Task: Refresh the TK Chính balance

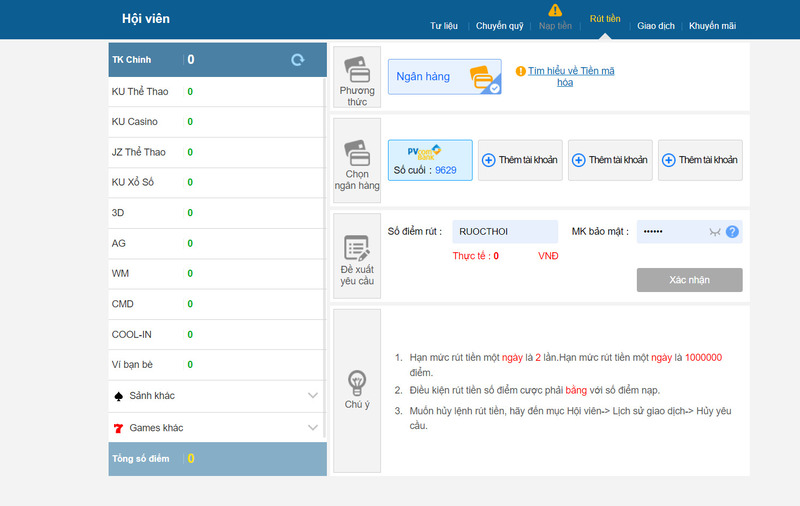Action: (x=297, y=60)
